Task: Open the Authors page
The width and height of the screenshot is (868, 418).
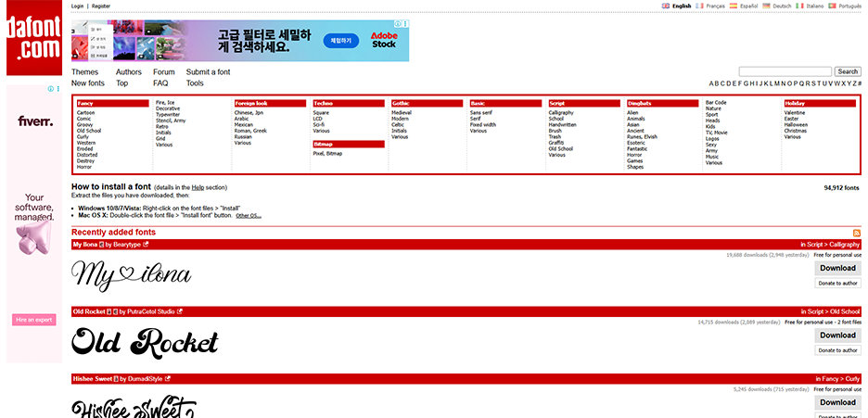Action: [x=128, y=72]
